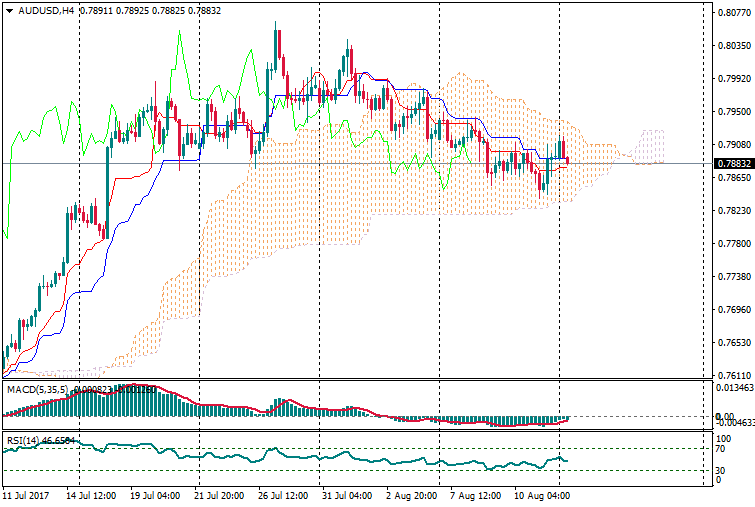
Task: Click the 11 Jul 2017 date label
Action: point(27,495)
